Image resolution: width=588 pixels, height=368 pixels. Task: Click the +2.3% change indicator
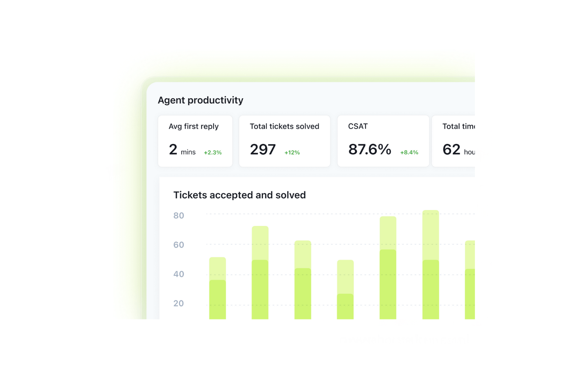[212, 152]
